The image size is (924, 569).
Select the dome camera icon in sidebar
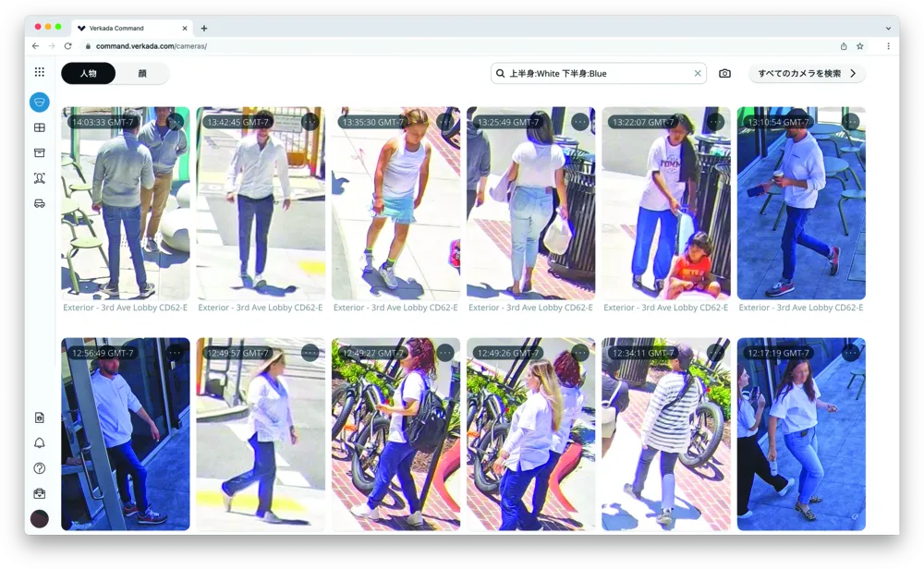39,103
